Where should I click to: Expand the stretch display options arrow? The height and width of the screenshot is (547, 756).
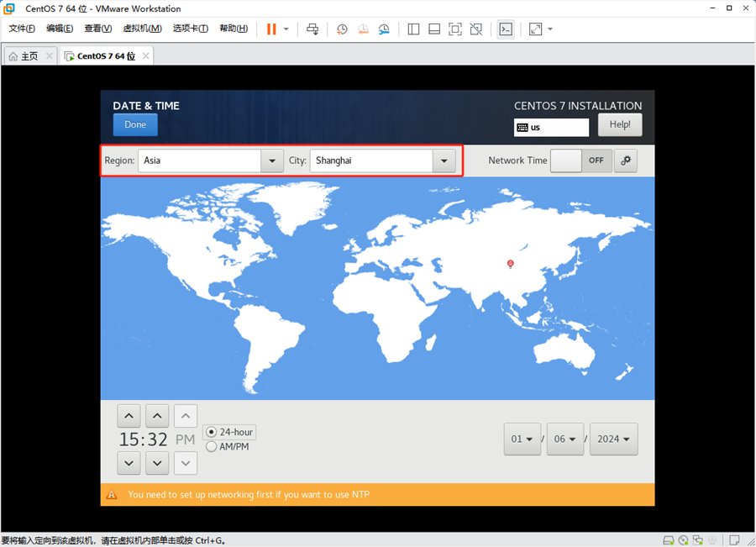click(x=550, y=29)
